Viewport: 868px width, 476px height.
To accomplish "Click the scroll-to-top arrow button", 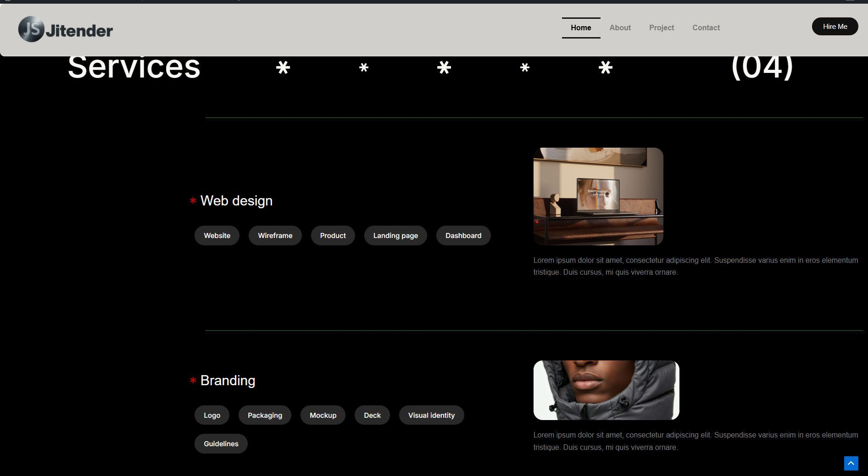I will pos(851,463).
